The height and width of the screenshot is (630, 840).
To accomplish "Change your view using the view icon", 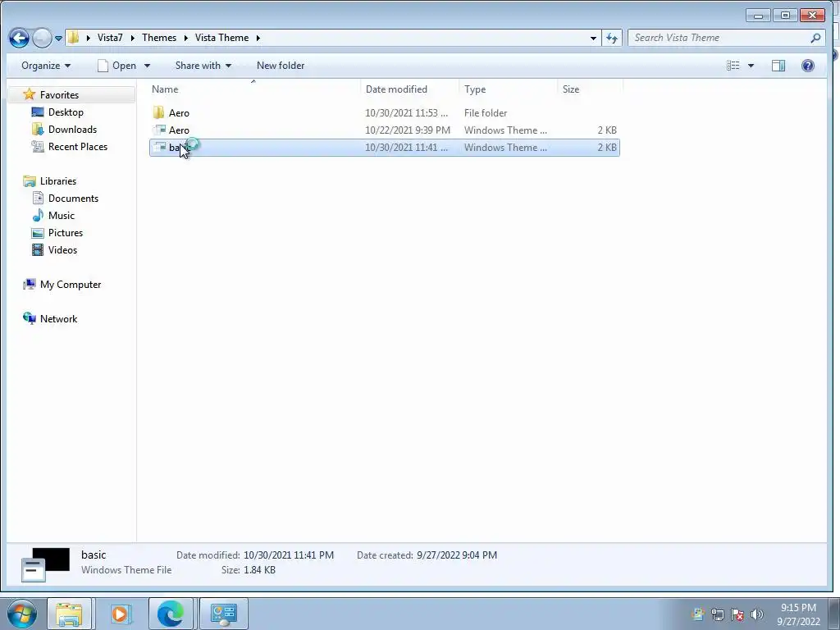I will [733, 66].
